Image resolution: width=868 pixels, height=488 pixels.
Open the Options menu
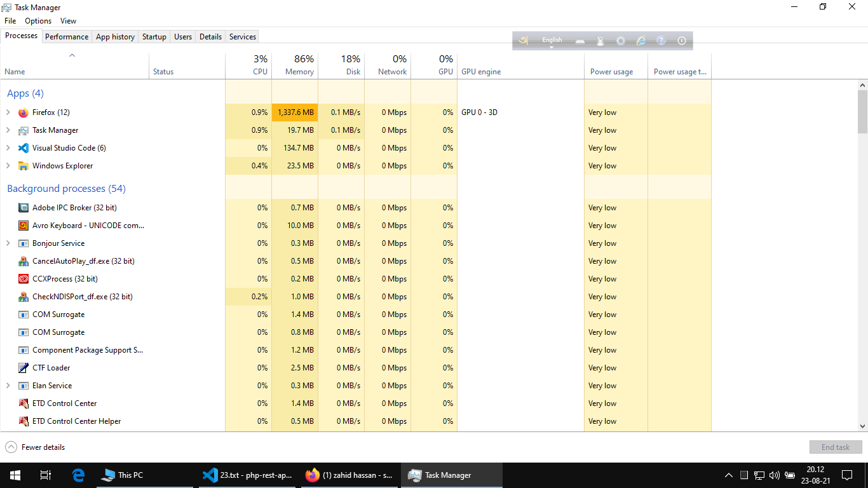pos(38,21)
